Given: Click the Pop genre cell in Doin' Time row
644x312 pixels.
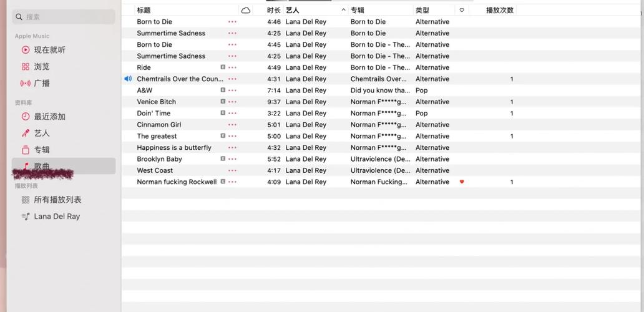Looking at the screenshot, I should click(x=421, y=114).
